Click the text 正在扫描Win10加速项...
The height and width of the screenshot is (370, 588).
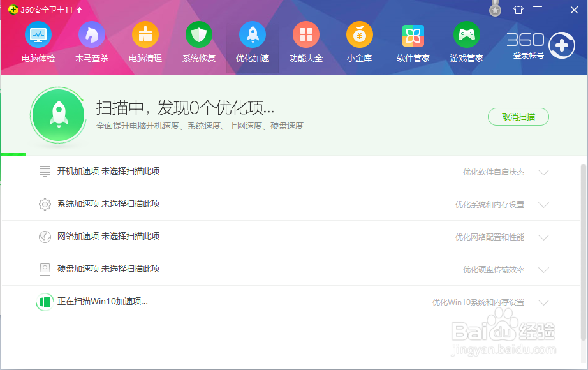pos(103,301)
